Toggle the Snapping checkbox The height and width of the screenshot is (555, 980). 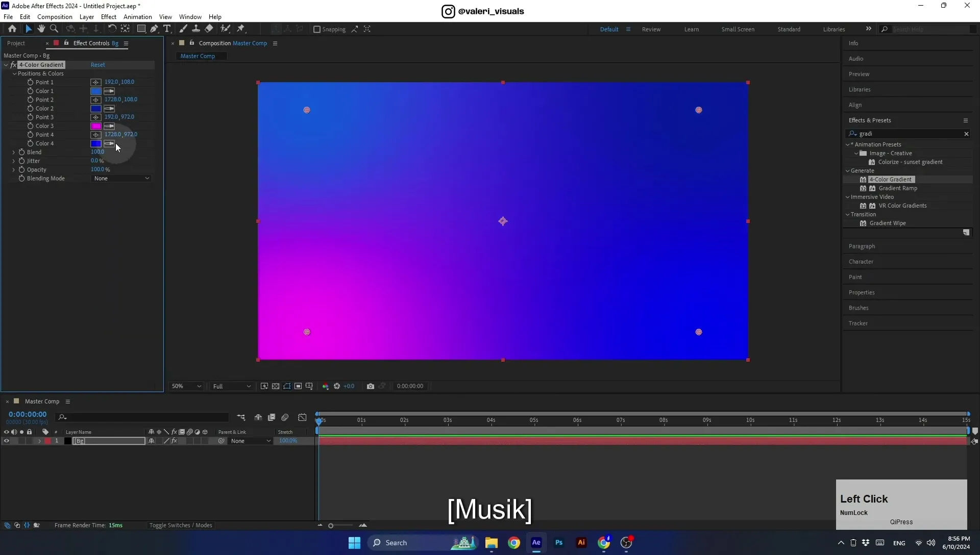tap(317, 29)
